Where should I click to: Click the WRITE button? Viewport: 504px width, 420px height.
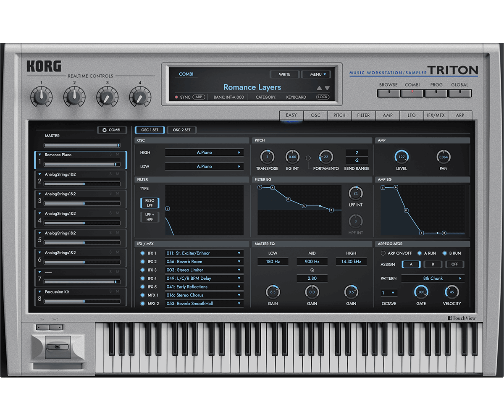click(284, 74)
